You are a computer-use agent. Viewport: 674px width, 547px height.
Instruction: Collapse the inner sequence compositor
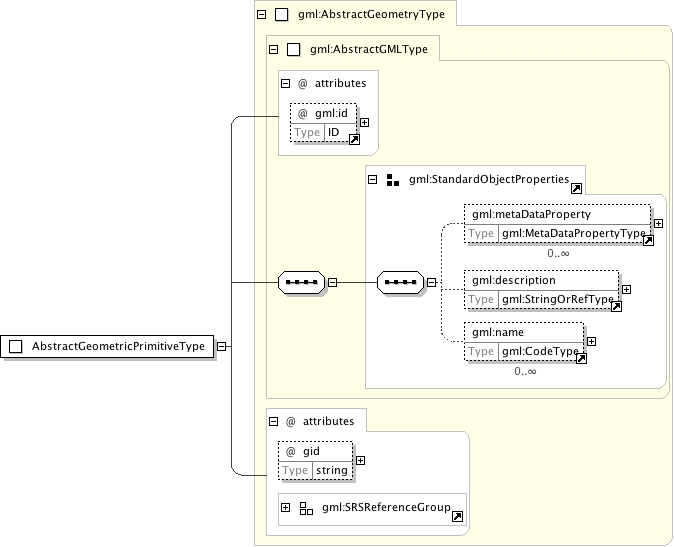point(431,283)
